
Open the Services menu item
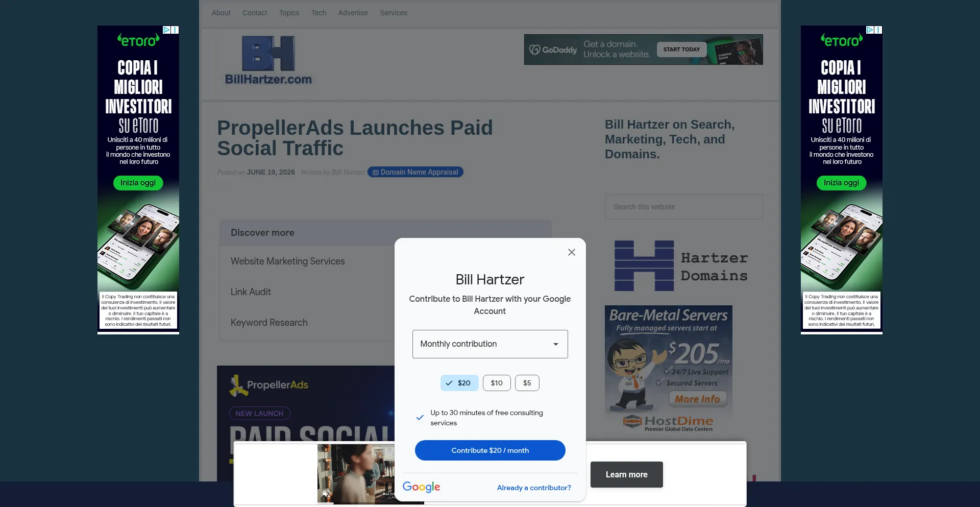pyautogui.click(x=394, y=13)
